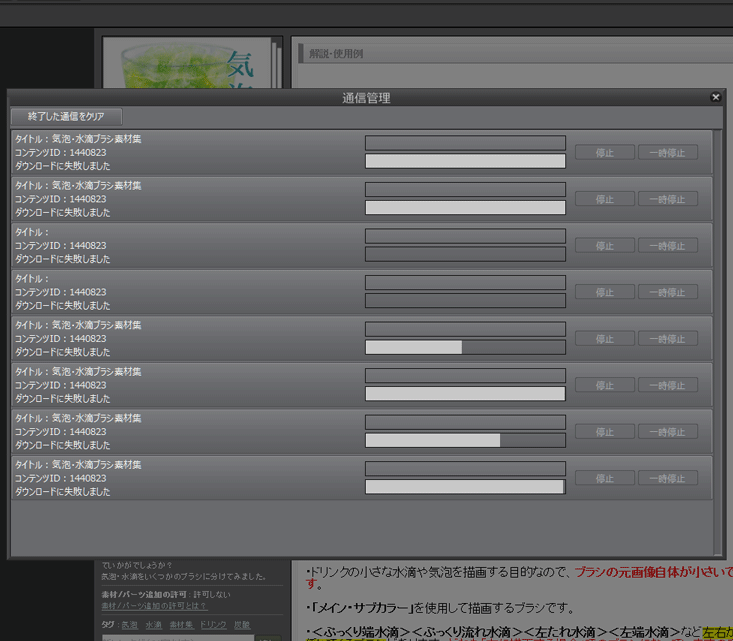Click the two-thirds filled progress bar in the seventh row
Viewport: 733px width, 641px height.
465,440
